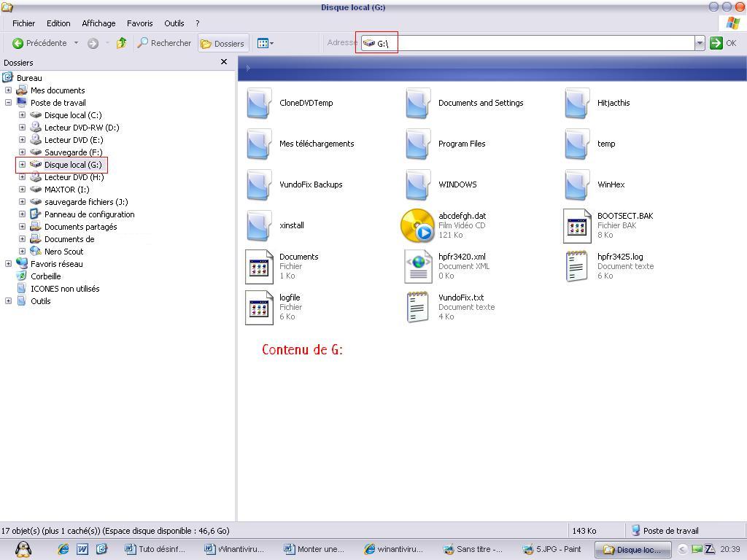Viewport: 747px width, 560px height.
Task: Switch to Monter une... taskbar window
Action: coord(314,550)
